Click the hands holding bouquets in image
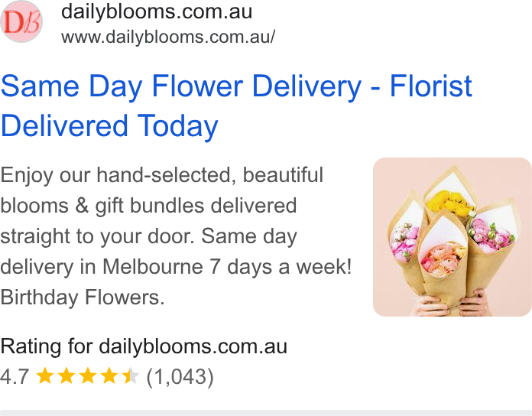Screen dimensions: 532x416 coord(451,303)
